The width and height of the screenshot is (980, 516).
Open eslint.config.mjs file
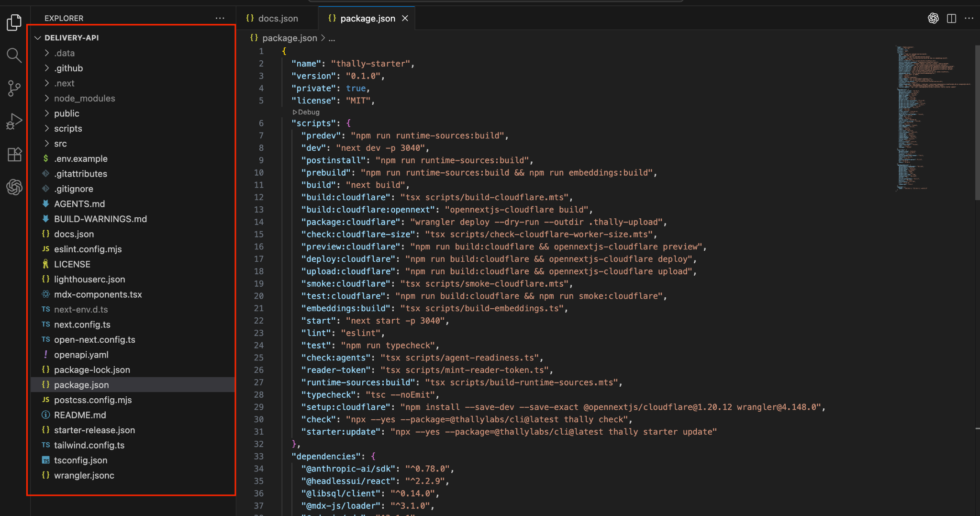133,249
